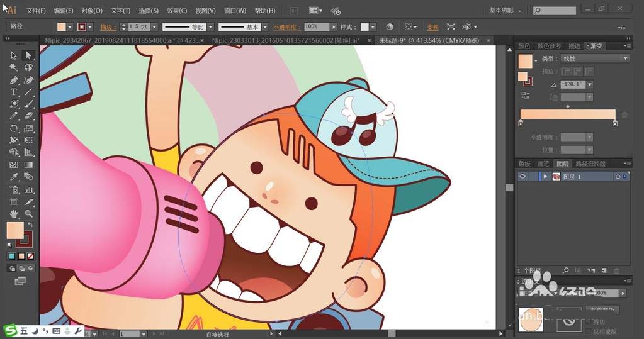Select the Pencil tool
Viewport: 644px width, 339px height.
click(x=14, y=116)
